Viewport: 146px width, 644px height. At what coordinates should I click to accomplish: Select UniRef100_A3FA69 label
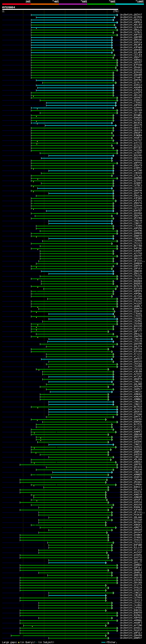click(x=131, y=47)
